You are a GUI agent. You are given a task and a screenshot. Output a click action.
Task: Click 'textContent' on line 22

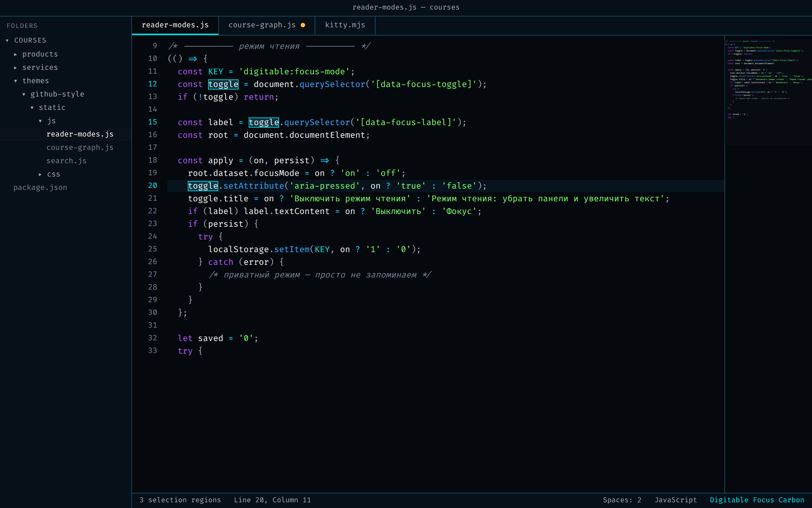point(302,211)
